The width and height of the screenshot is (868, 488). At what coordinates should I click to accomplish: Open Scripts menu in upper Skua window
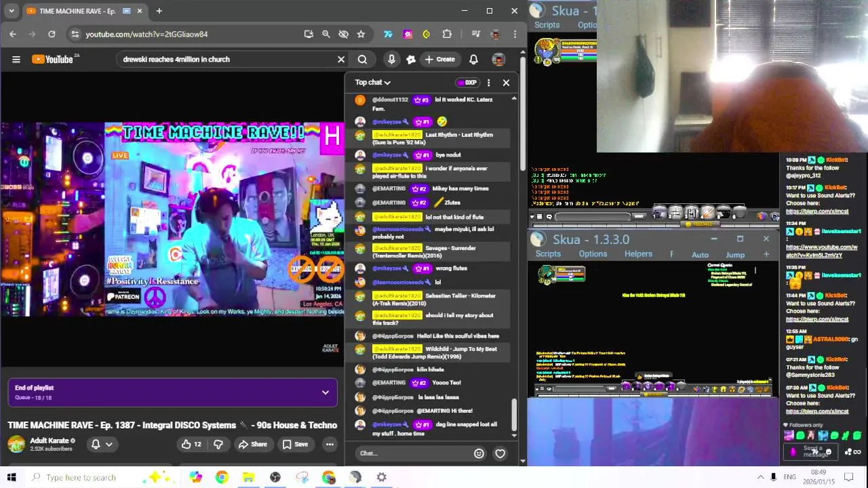pos(547,25)
